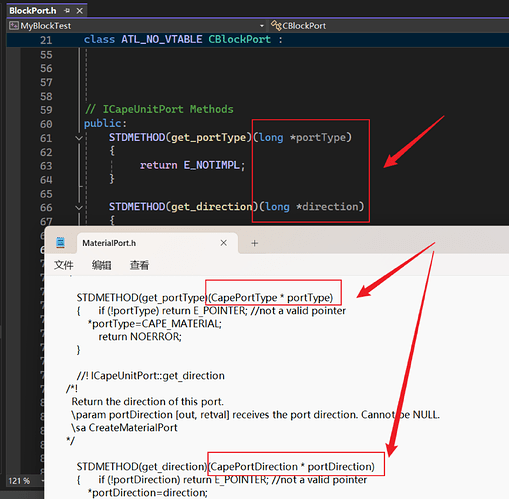Select the BlockPort.h editor tab
The height and width of the screenshot is (499, 509).
(33, 11)
